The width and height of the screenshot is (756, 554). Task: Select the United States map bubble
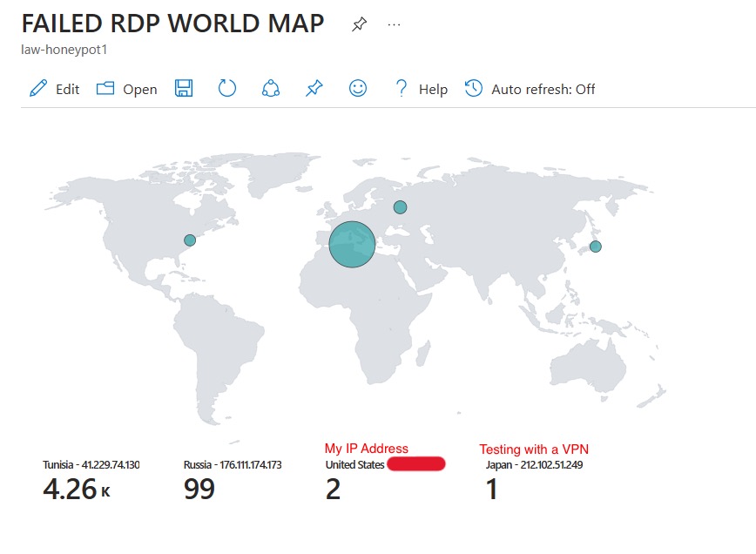190,240
